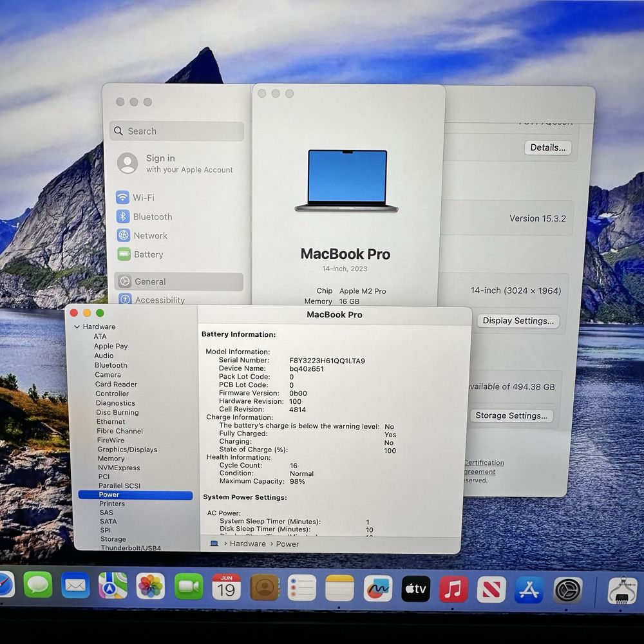644x644 pixels.
Task: Select Storage in Hardware list
Action: (x=113, y=539)
